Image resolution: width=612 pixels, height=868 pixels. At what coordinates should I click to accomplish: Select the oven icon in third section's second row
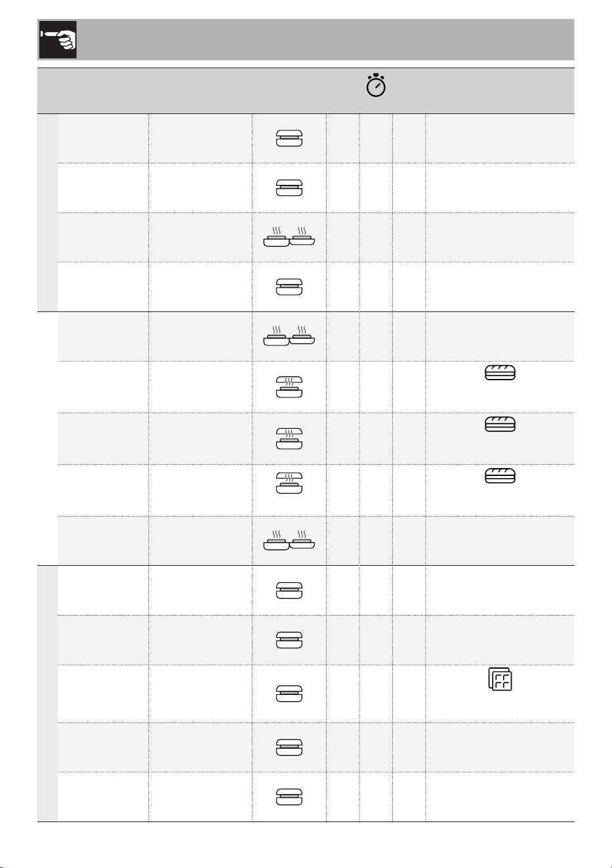click(289, 640)
